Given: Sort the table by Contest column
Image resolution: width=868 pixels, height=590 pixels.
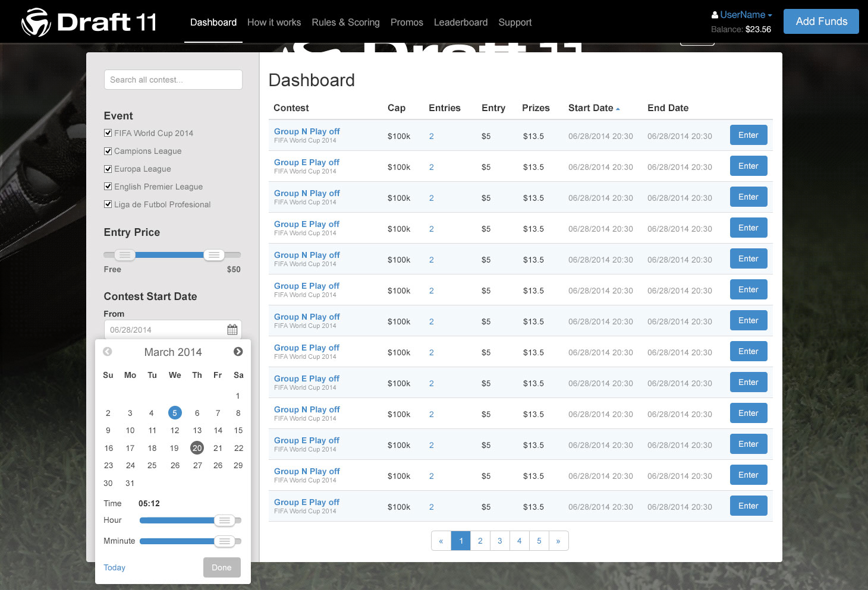Looking at the screenshot, I should pos(291,108).
